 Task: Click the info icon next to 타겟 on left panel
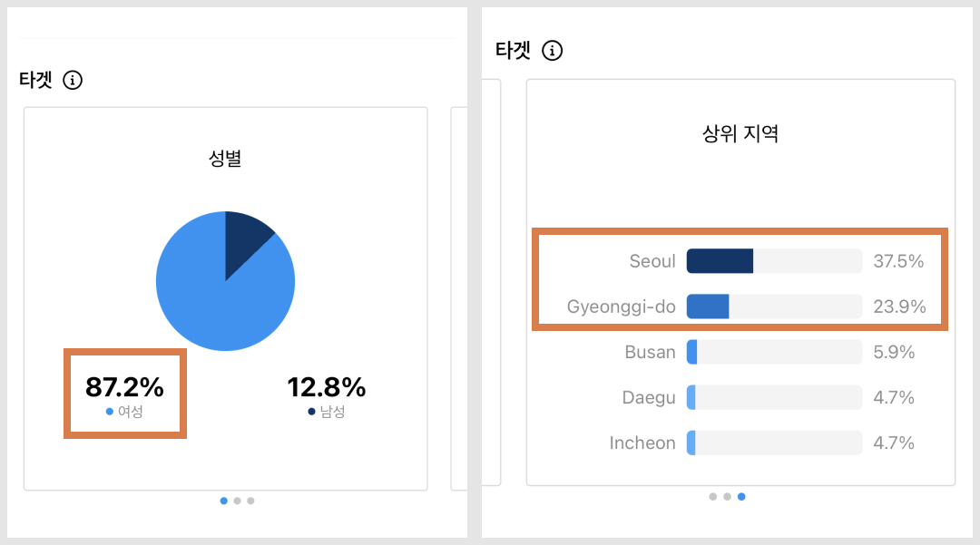72,80
